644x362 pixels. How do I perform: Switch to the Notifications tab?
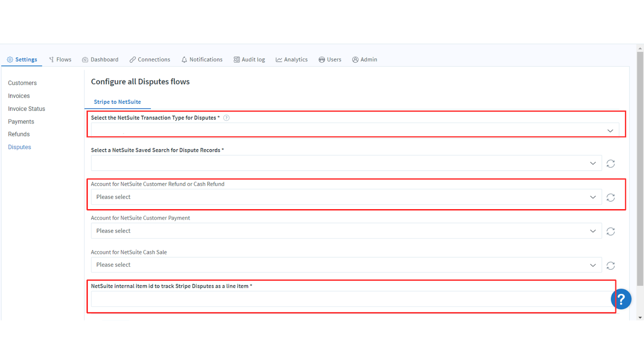(x=202, y=60)
